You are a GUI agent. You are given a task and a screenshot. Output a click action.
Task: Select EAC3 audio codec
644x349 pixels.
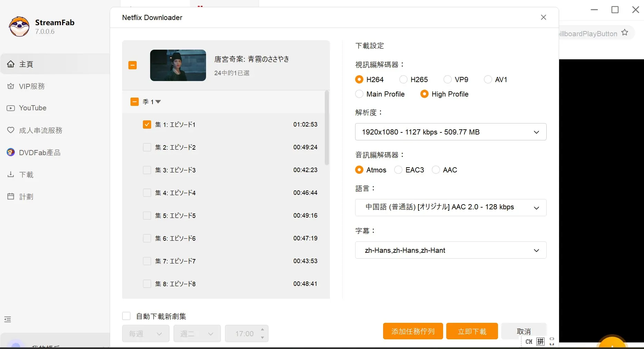point(398,170)
